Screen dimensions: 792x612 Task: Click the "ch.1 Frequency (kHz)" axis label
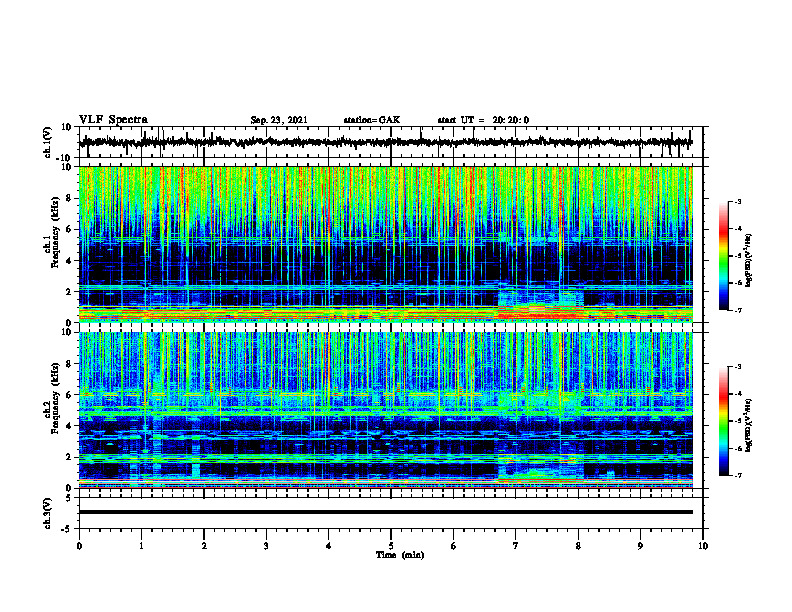click(53, 244)
